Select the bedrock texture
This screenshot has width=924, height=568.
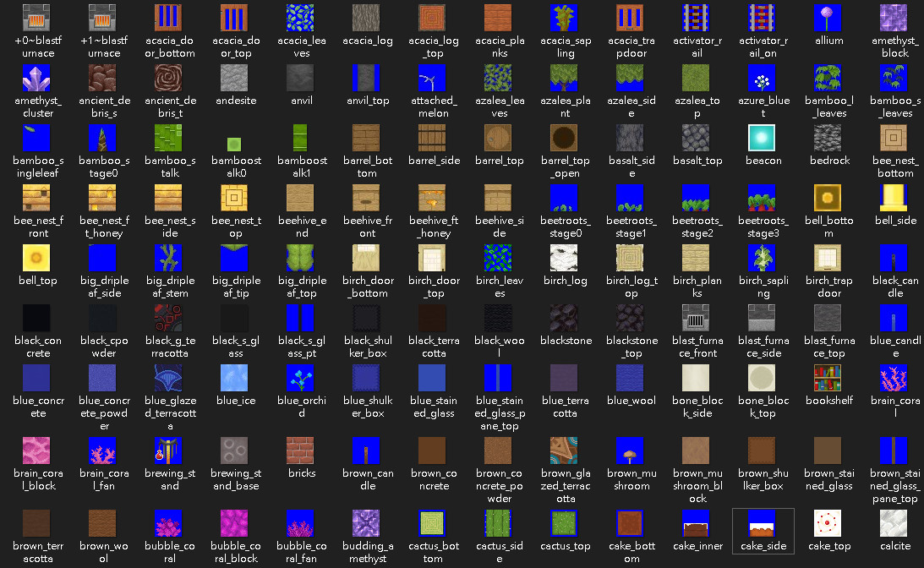(828, 137)
